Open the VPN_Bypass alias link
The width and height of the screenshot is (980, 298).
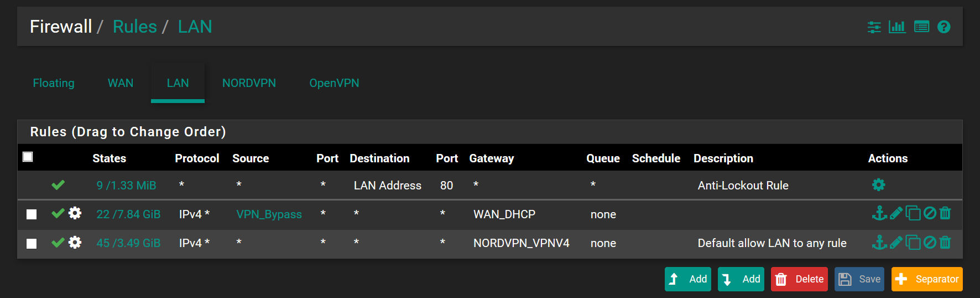[269, 214]
